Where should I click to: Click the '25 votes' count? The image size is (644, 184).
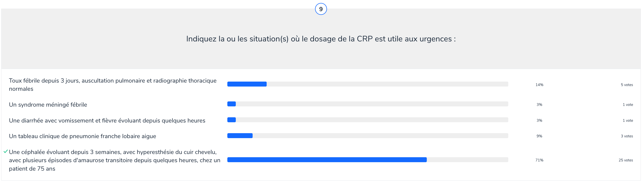point(626,160)
